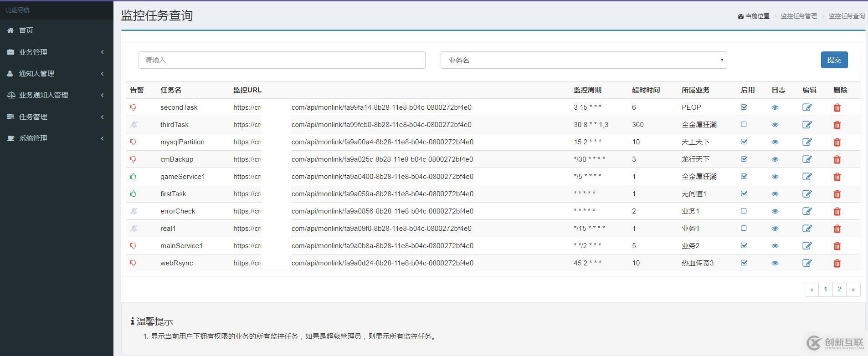Image resolution: width=868 pixels, height=356 pixels.
Task: Click 监控任务管理 breadcrumb link
Action: point(799,16)
